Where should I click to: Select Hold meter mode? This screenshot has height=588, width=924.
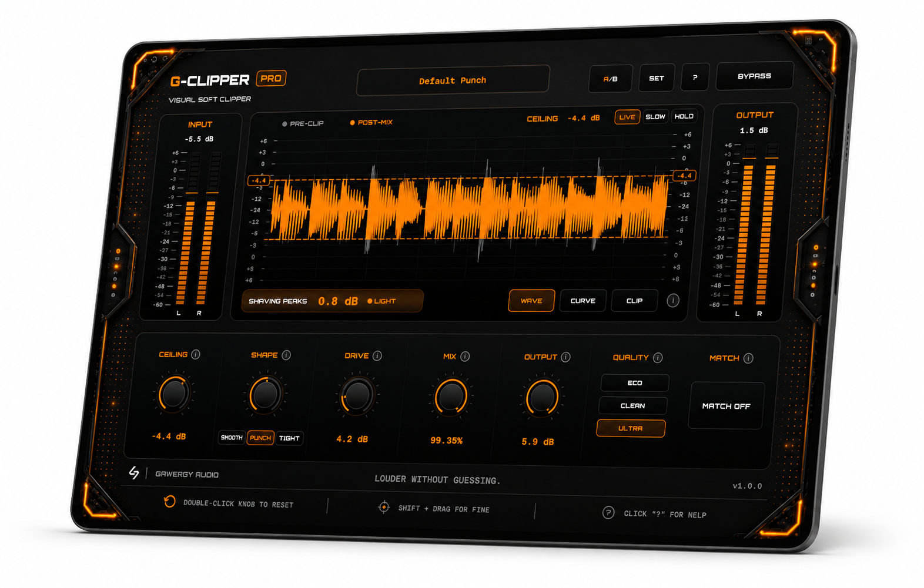[684, 116]
